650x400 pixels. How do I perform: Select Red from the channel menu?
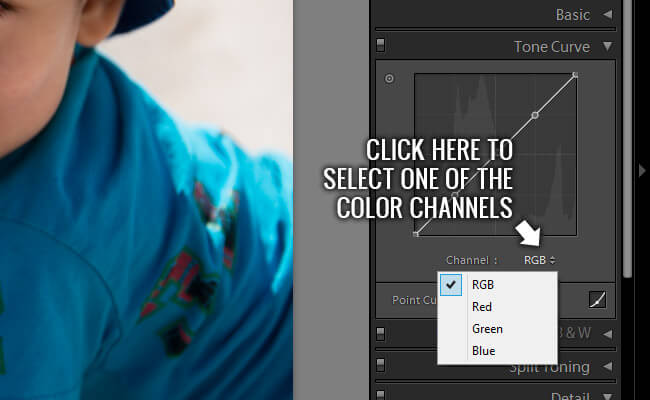tap(482, 307)
